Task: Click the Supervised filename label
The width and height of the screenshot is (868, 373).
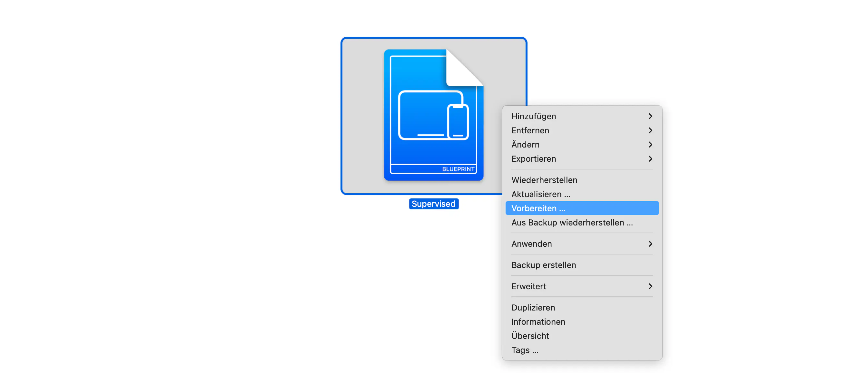Action: click(x=433, y=204)
